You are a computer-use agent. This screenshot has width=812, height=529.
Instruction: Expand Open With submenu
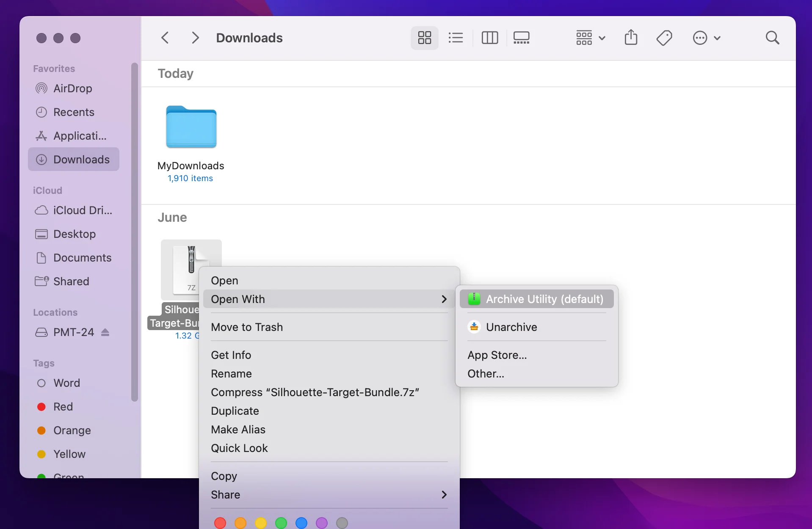coord(329,299)
